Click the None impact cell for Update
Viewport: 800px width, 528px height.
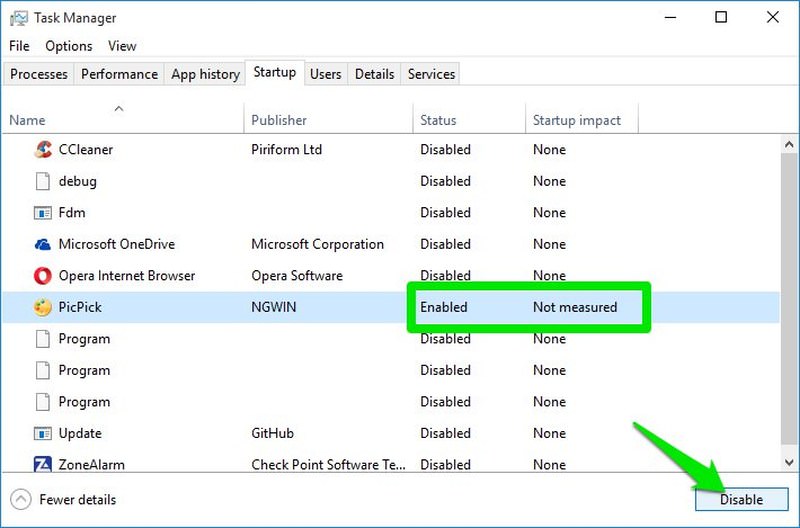pos(549,434)
